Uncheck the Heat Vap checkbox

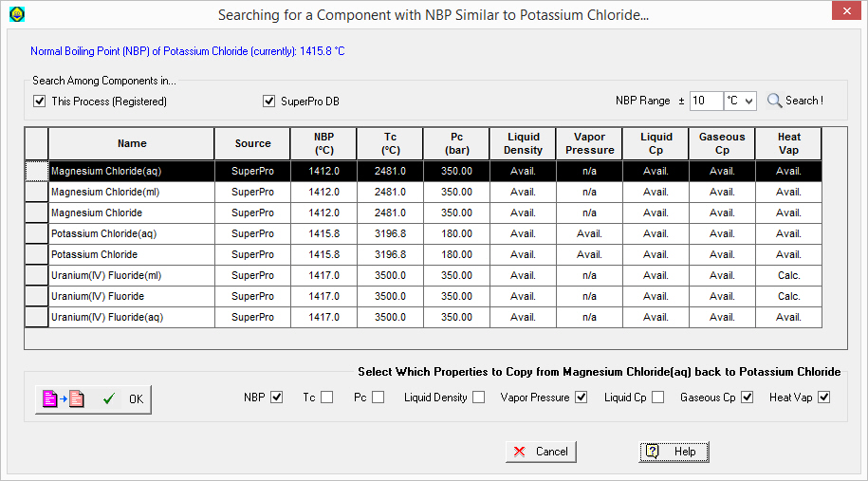point(823,398)
